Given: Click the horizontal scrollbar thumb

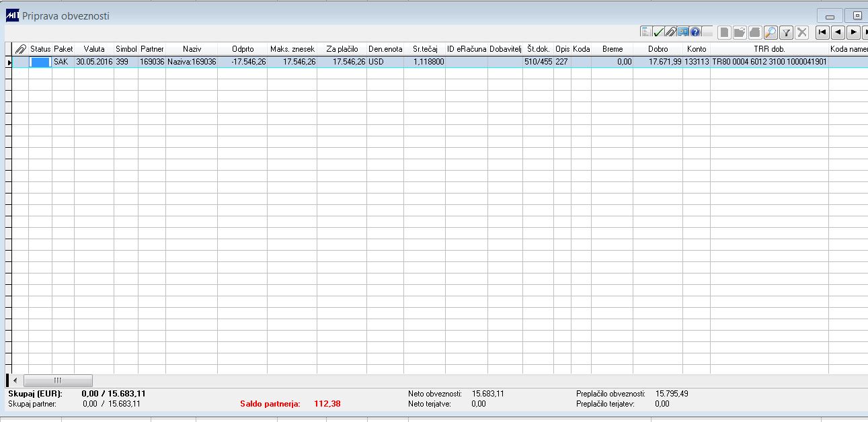Looking at the screenshot, I should click(58, 380).
